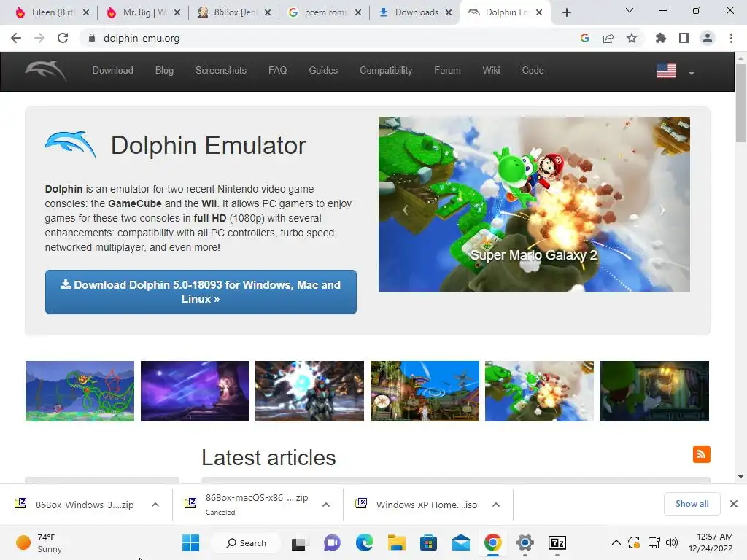Open the Code nav link
Screen dimensions: 747x560
tap(533, 71)
